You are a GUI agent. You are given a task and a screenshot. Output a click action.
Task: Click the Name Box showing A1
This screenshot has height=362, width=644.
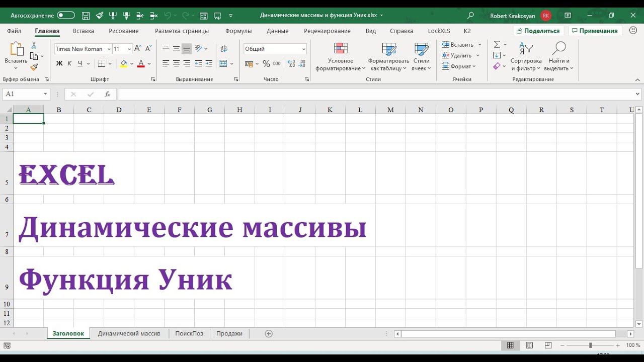(26, 94)
